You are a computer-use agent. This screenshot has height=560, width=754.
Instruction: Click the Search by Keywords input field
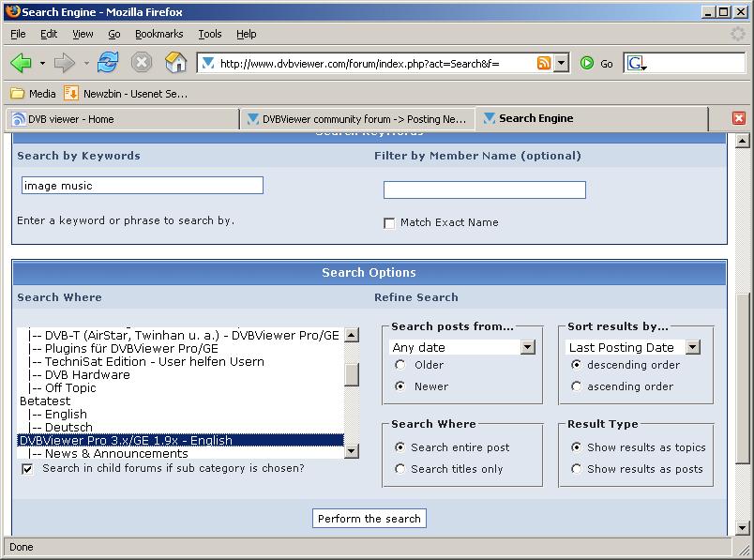[143, 186]
